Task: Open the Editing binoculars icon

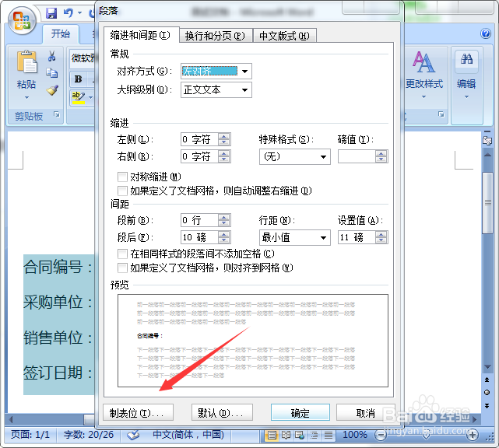Action: [x=466, y=59]
